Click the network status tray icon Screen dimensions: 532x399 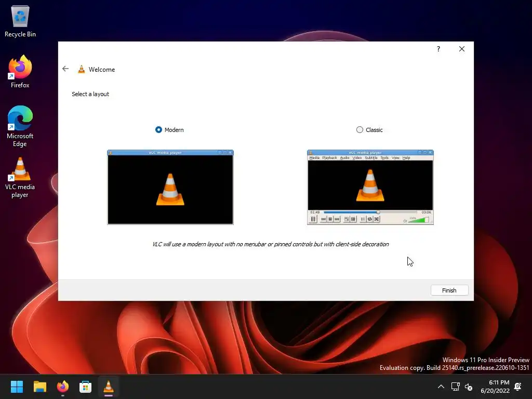(x=455, y=387)
